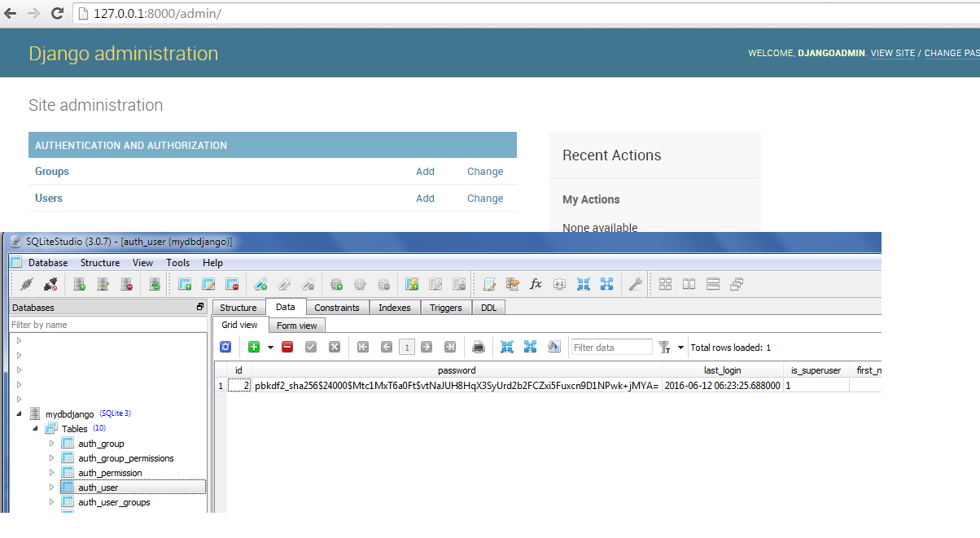
Task: Click Filter by name databases field
Action: tap(108, 325)
